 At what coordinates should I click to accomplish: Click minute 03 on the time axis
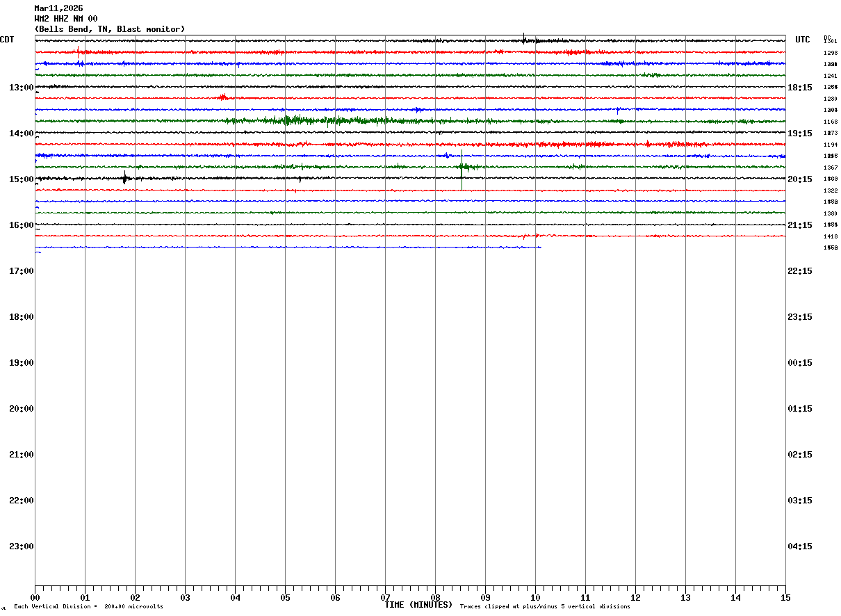click(x=185, y=598)
